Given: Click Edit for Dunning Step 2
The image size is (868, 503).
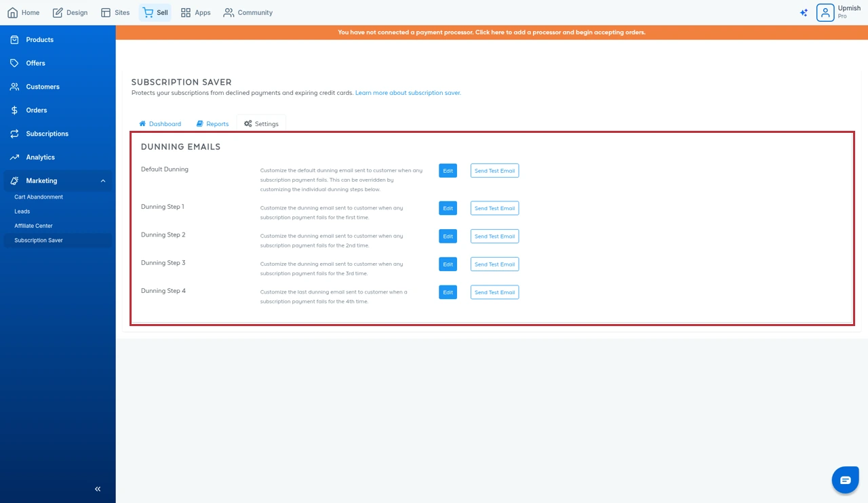Looking at the screenshot, I should [x=448, y=237].
